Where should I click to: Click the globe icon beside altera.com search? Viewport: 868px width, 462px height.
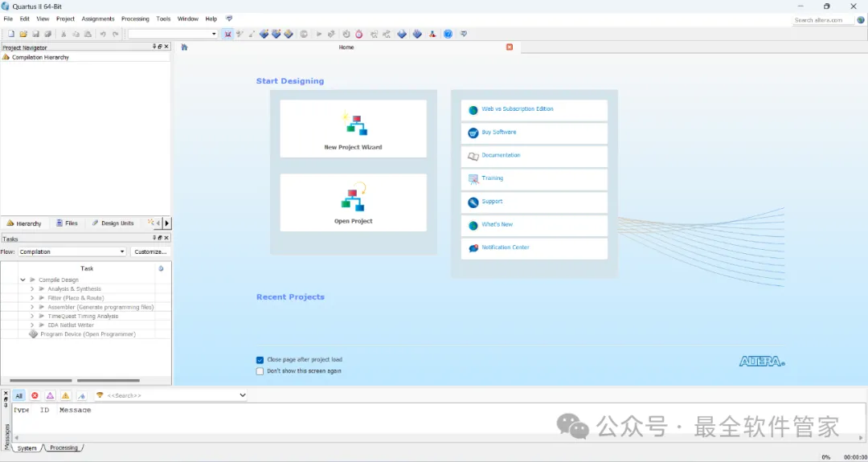[x=861, y=20]
